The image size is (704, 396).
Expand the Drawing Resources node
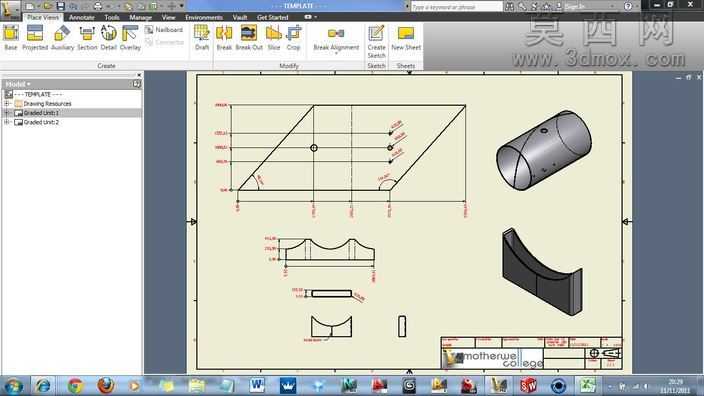(x=7, y=103)
